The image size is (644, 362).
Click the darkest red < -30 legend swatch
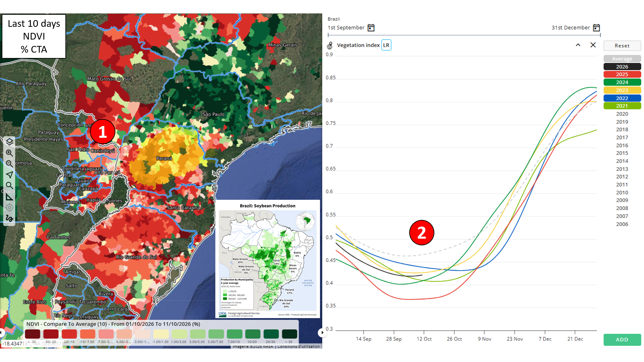point(33,334)
